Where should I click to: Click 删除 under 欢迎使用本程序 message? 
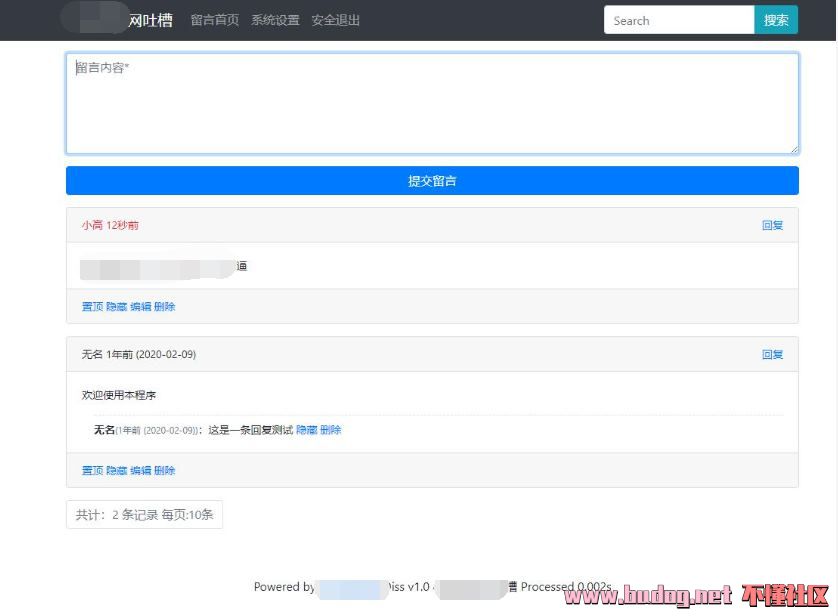pos(165,471)
